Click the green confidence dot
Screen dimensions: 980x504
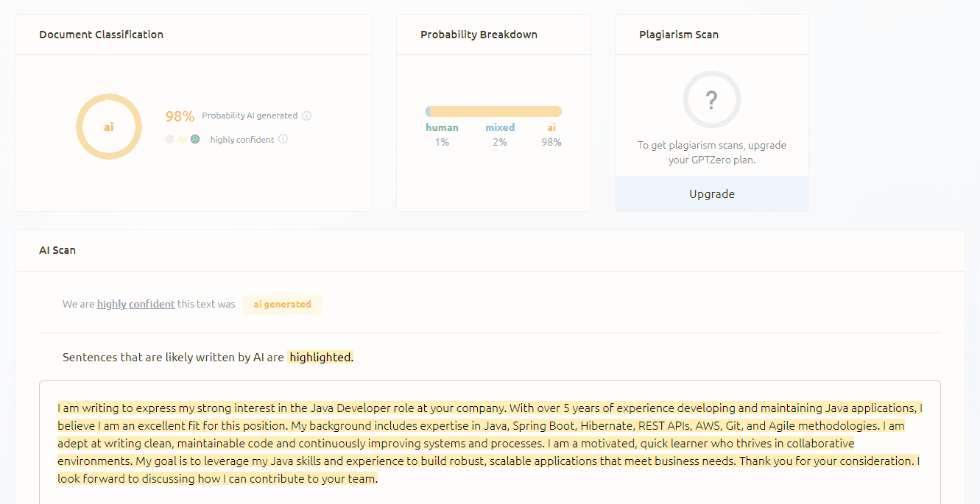tap(195, 139)
